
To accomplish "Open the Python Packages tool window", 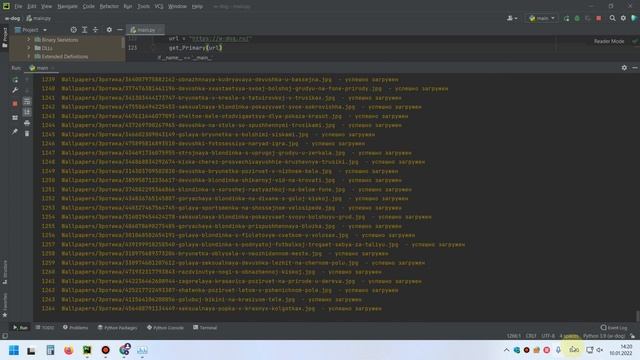I will coord(118,327).
